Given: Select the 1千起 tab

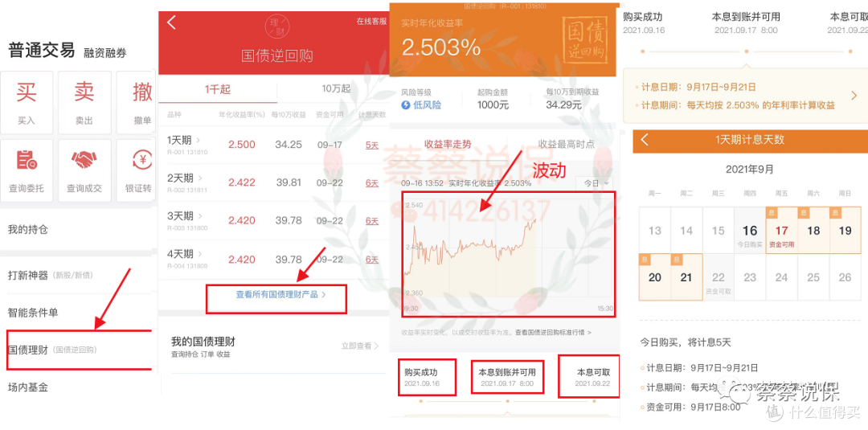Looking at the screenshot, I should [218, 88].
